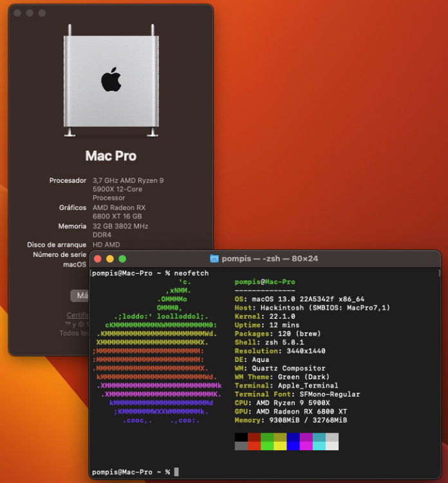Click the 'CPU: AMD Ryzen 9 5900X' line
448x483 pixels.
tap(282, 402)
